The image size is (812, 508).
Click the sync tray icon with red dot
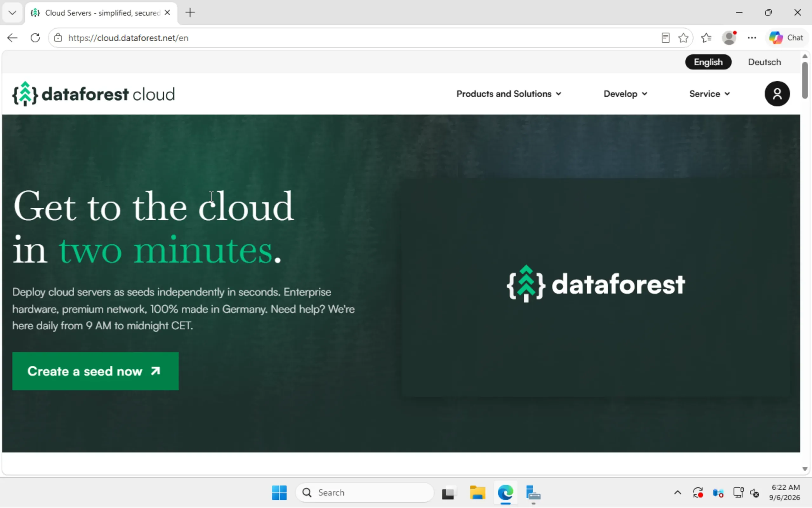point(698,493)
